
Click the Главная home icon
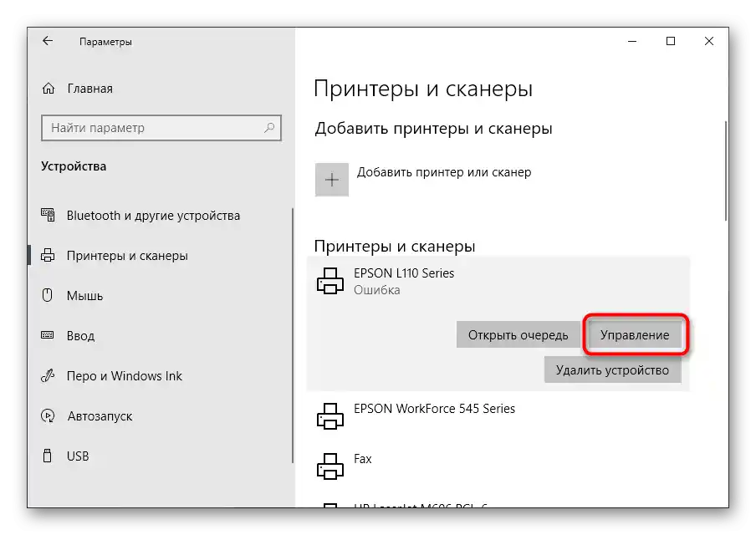[49, 89]
